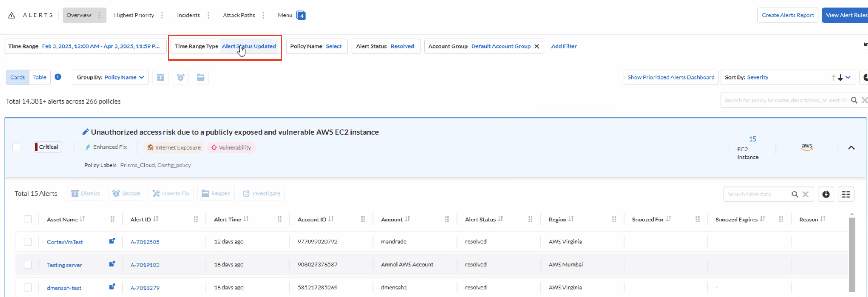Open CortexVmTest asset external link icon
The image size is (868, 297).
[x=112, y=241]
